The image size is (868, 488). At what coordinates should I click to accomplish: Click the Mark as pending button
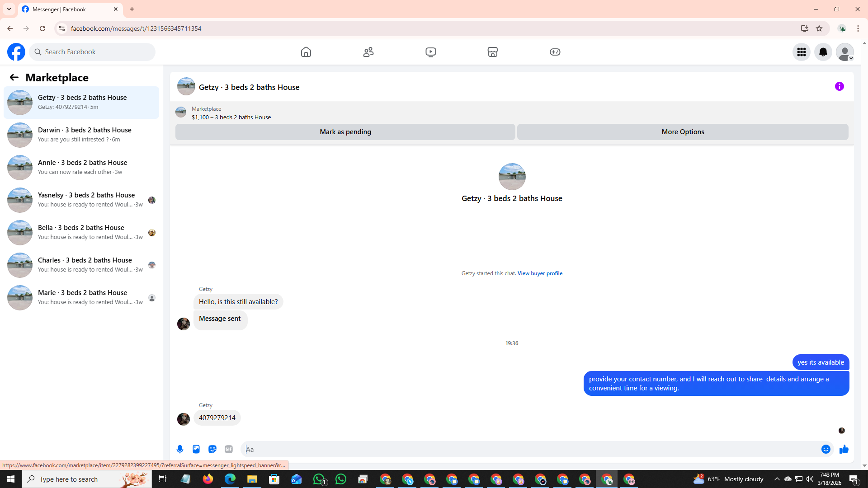[x=345, y=132]
